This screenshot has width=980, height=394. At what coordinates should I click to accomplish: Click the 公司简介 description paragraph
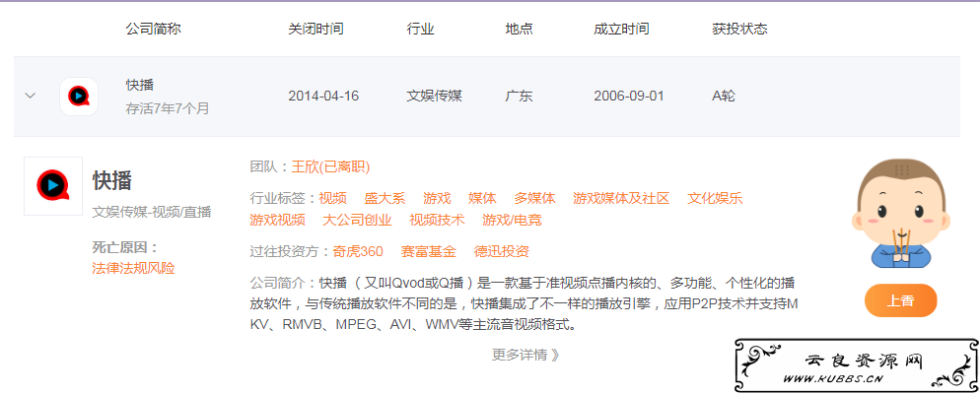[x=525, y=303]
